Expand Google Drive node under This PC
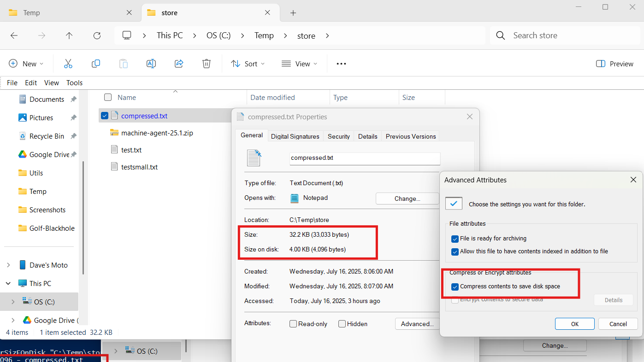The image size is (644, 362). (x=13, y=321)
